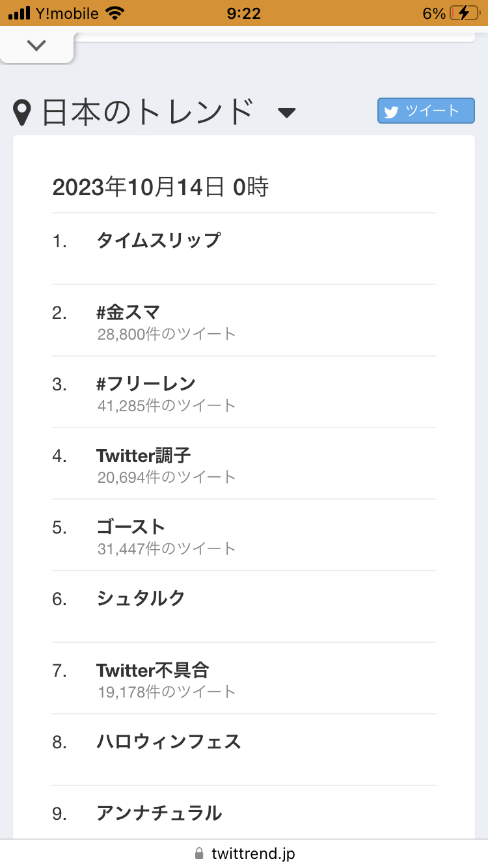Select the Twitter不具合 trend
Image resolution: width=488 pixels, height=868 pixels.
pyautogui.click(x=153, y=670)
